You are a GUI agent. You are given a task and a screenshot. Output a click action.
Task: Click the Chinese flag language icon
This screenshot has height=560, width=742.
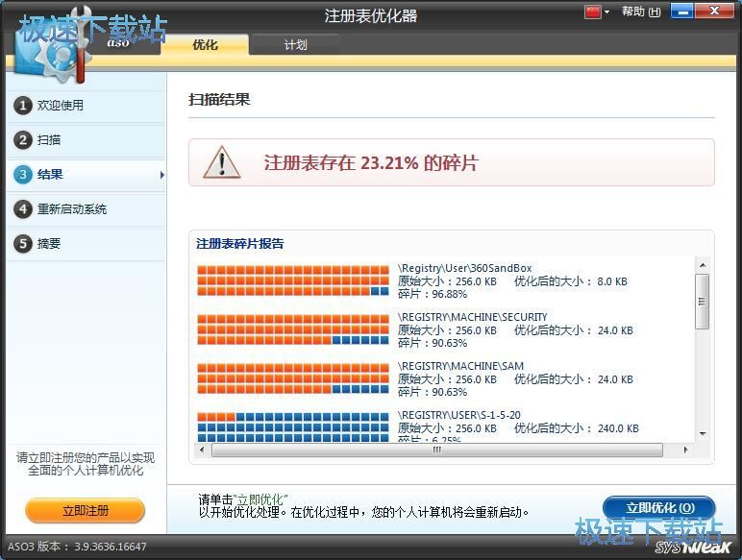[x=592, y=12]
